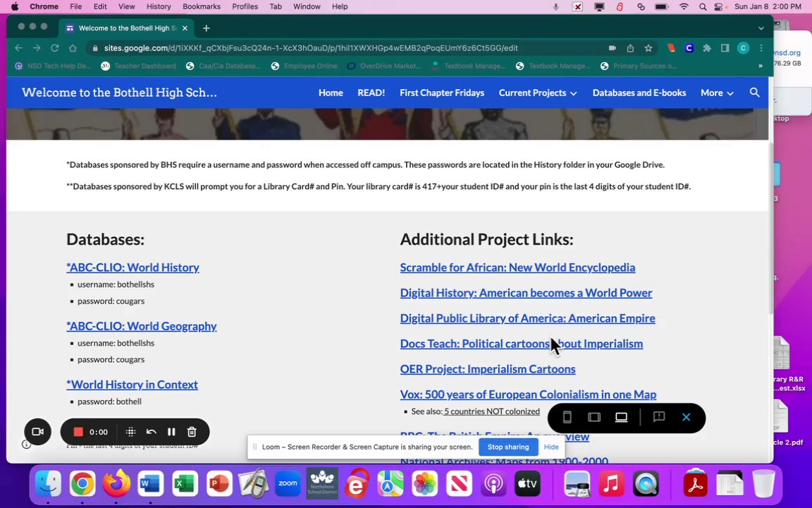Open Digital Public Library of America link

point(527,318)
